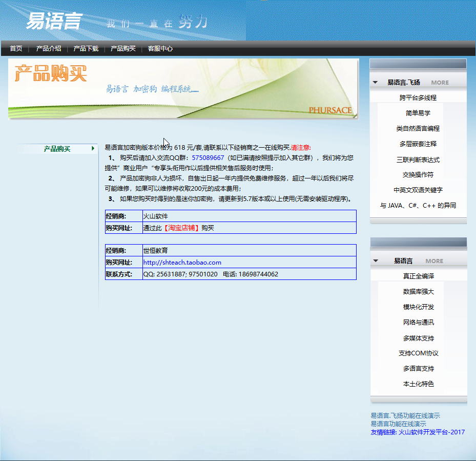This screenshot has height=461, width=476.
Task: Open 产品下载 navigation menu item
Action: (86, 49)
